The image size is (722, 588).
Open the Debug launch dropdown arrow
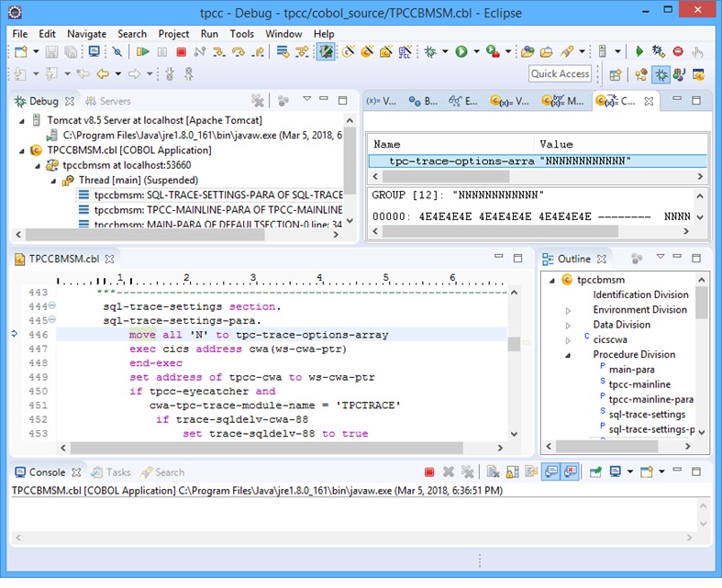445,51
